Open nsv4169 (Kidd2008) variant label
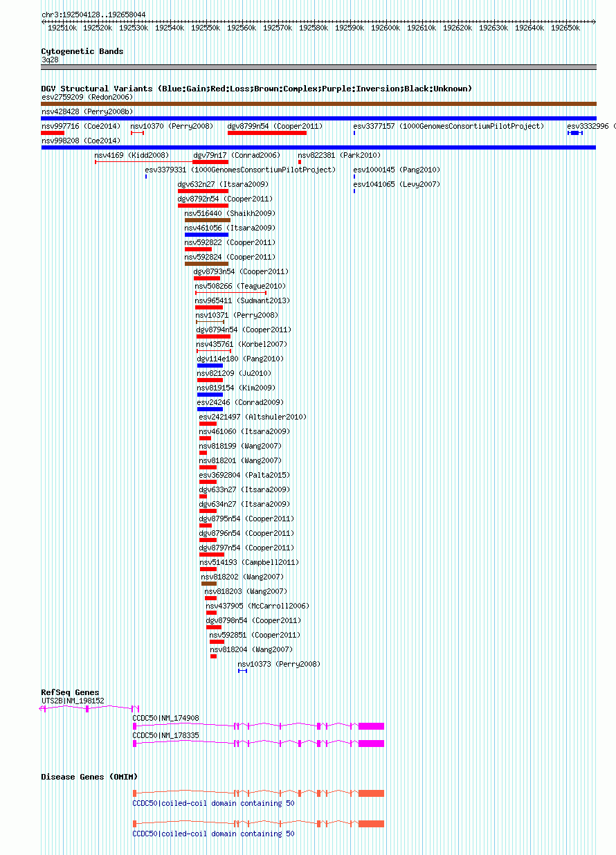The height and width of the screenshot is (855, 616). pyautogui.click(x=132, y=155)
